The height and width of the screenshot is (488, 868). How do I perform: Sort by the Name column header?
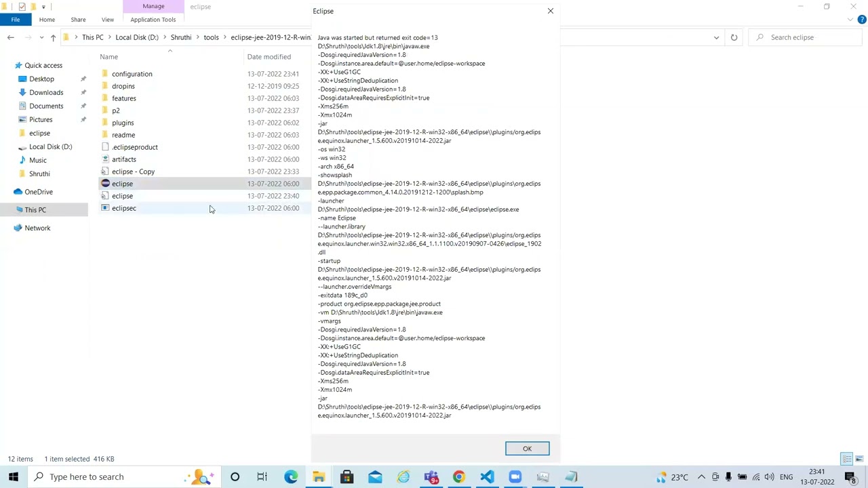(x=108, y=57)
